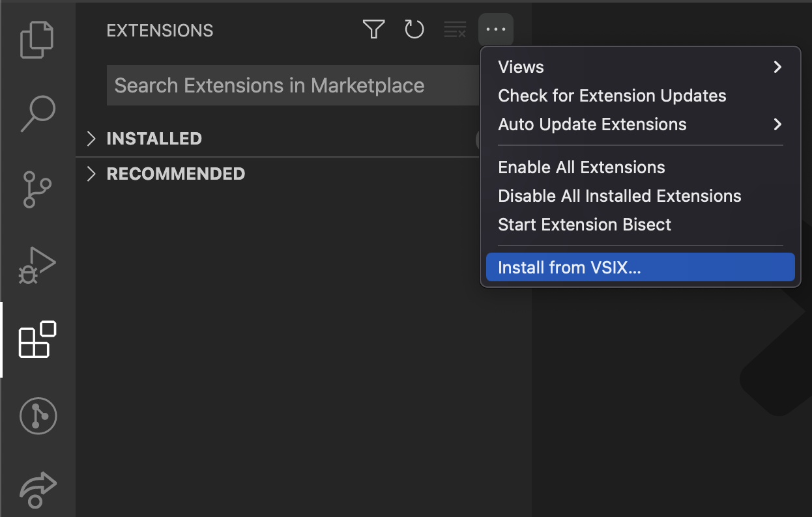This screenshot has height=517, width=812.
Task: Open the Search view icon
Action: tap(37, 113)
